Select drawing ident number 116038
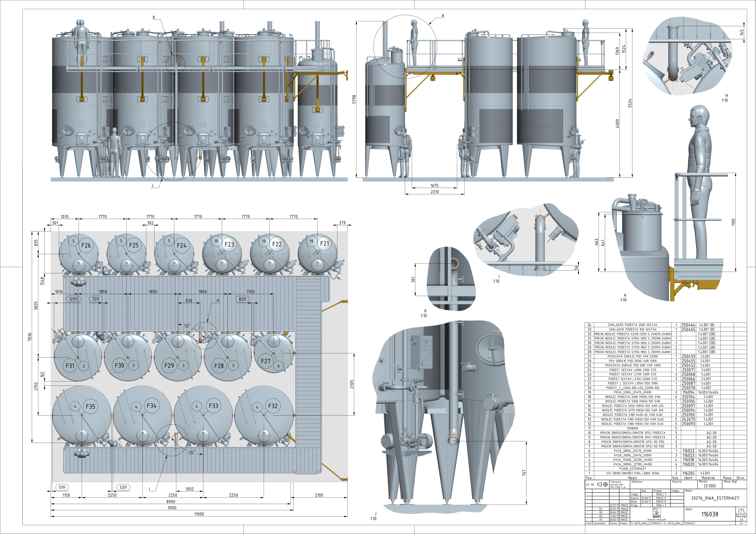 (710, 514)
